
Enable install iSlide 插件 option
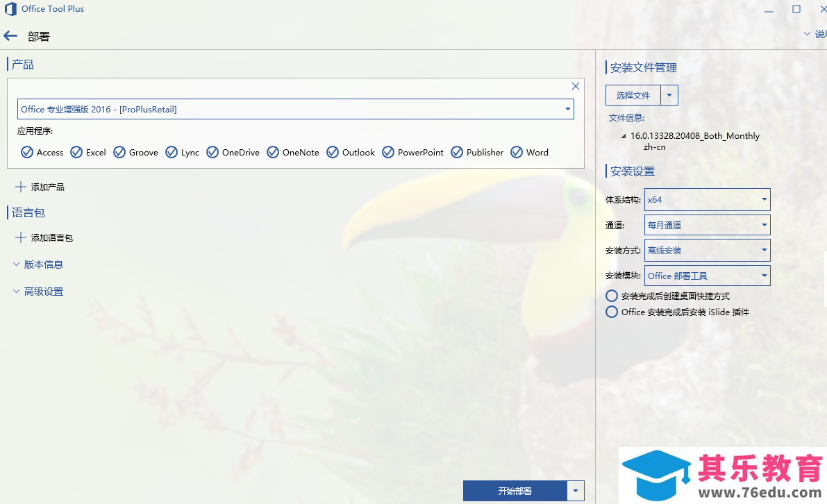612,312
